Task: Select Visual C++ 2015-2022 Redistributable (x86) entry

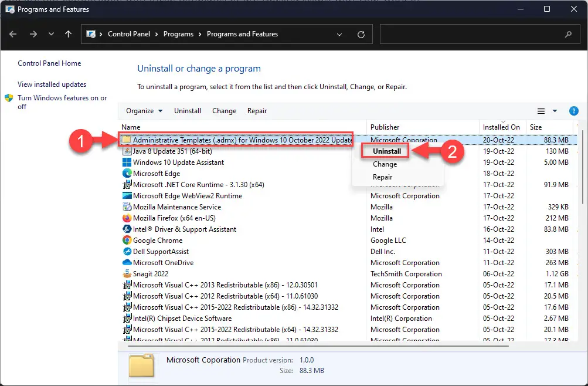Action: [236, 307]
